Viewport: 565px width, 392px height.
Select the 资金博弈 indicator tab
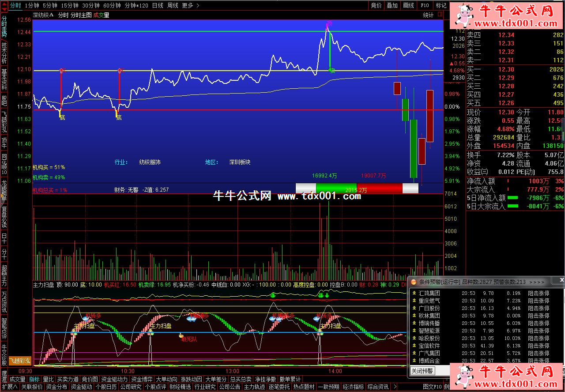pos(142,379)
